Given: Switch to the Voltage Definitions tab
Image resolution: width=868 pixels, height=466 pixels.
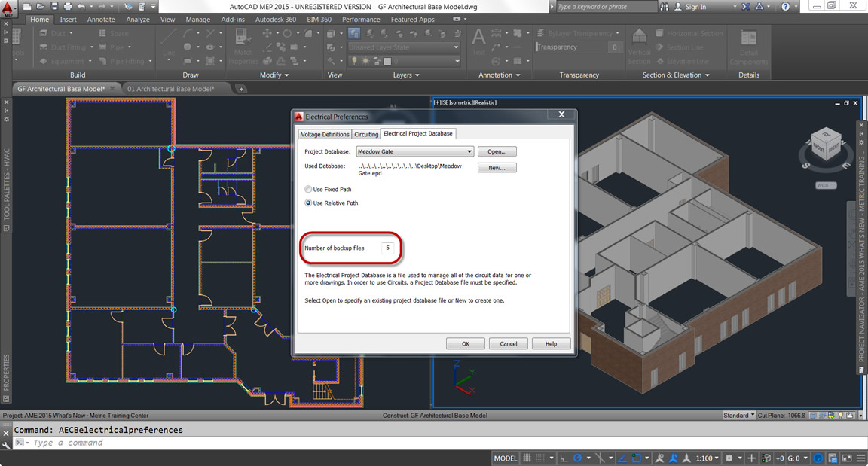Looking at the screenshot, I should tap(325, 134).
